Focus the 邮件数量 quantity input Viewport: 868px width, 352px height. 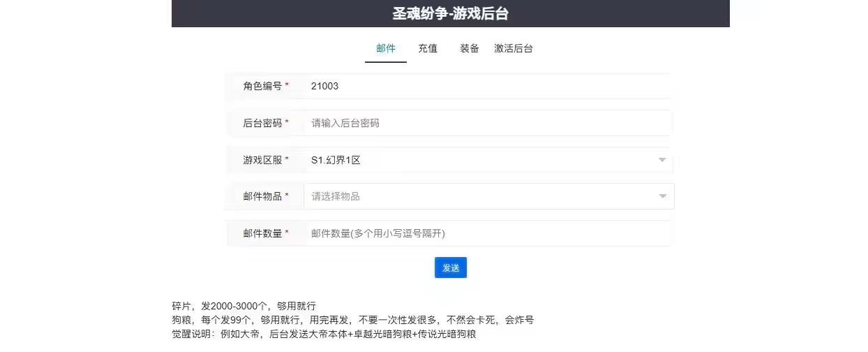point(487,233)
